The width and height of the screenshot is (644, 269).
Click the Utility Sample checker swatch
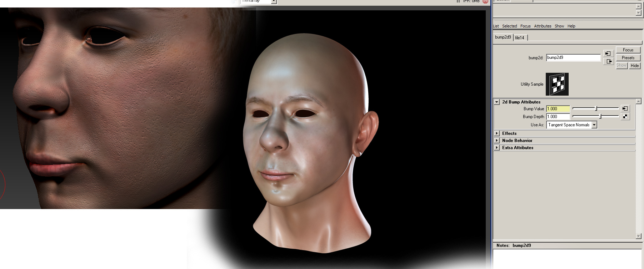click(x=557, y=84)
